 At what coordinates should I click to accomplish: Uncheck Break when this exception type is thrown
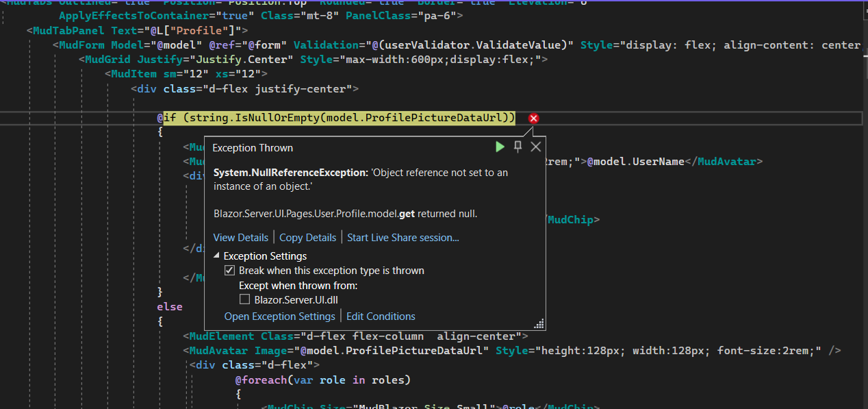coord(230,270)
